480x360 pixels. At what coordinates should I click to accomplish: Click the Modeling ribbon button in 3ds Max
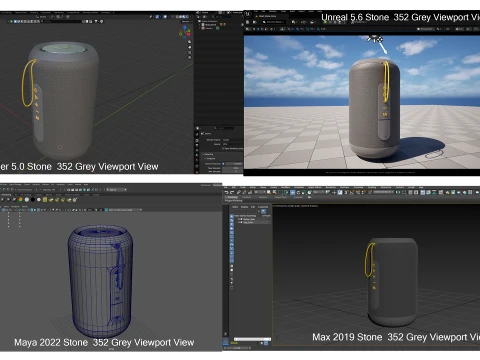tap(232, 197)
